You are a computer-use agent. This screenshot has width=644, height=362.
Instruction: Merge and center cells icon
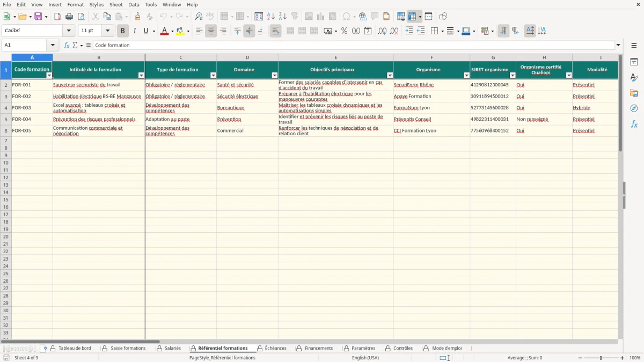click(290, 31)
